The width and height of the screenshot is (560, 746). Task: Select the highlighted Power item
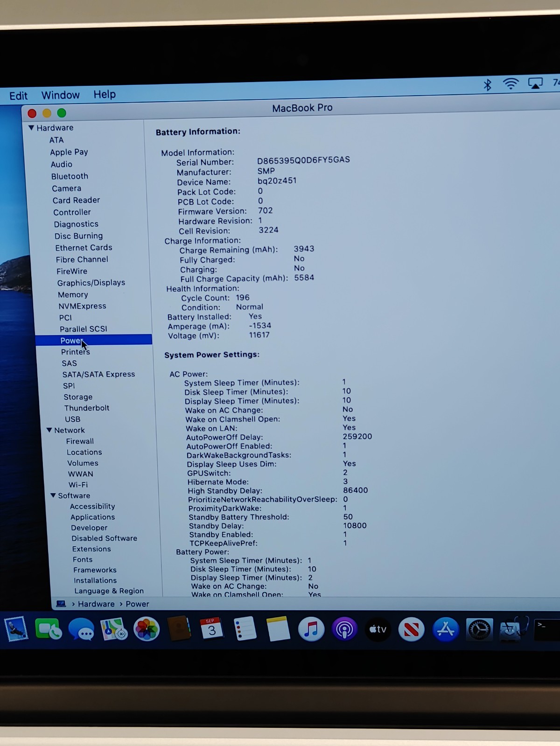(94, 340)
